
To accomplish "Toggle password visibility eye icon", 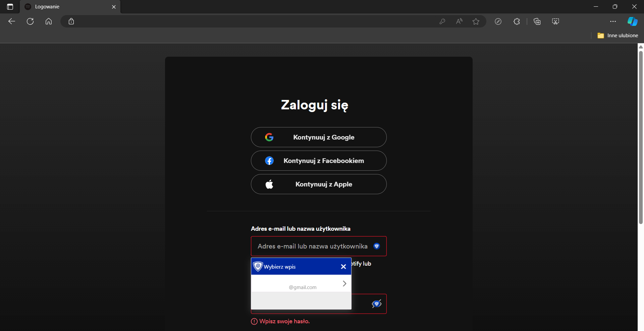I will click(x=376, y=304).
